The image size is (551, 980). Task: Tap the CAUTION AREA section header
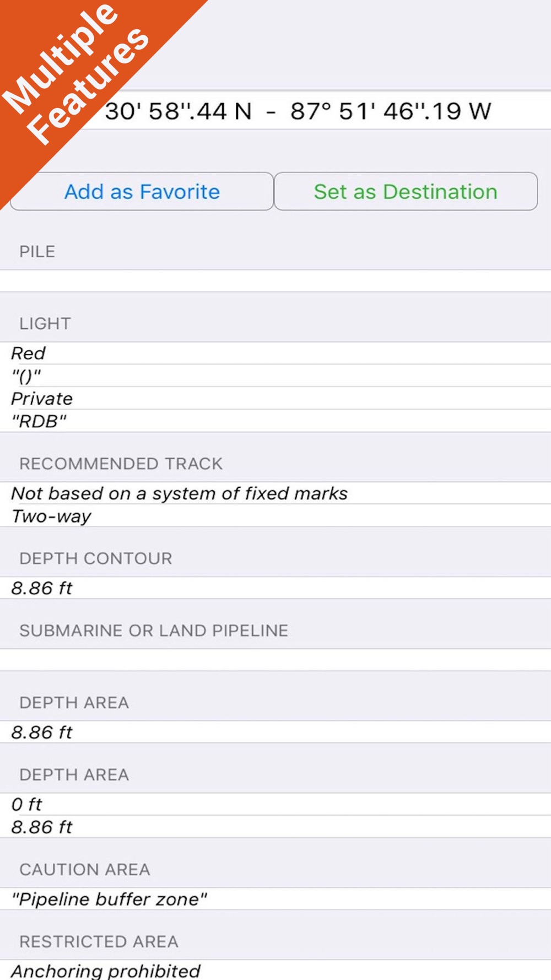[x=85, y=869]
